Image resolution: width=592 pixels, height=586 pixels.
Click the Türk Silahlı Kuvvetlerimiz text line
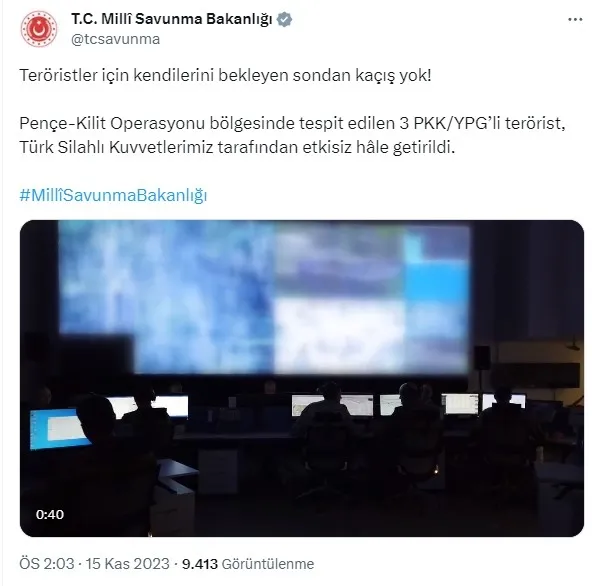pyautogui.click(x=237, y=148)
